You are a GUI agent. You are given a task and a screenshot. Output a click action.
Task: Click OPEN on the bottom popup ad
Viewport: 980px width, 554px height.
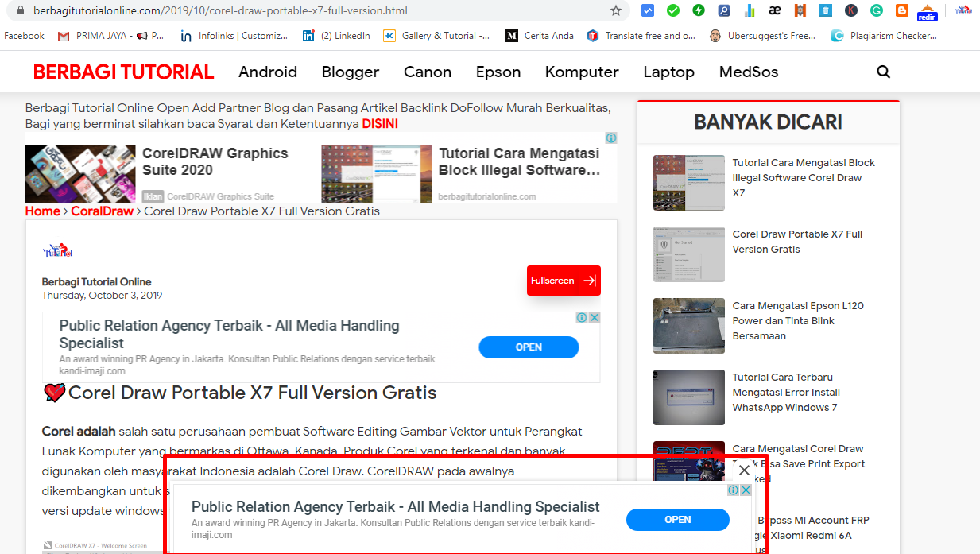[x=677, y=520]
